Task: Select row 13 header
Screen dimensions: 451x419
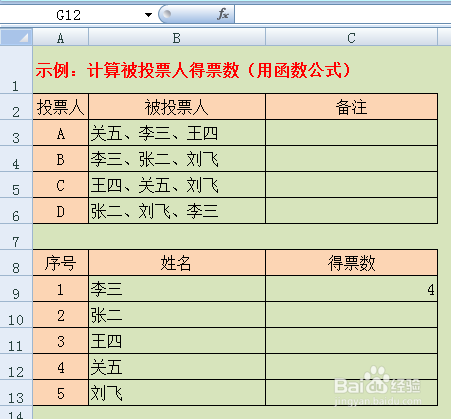Action: point(16,393)
